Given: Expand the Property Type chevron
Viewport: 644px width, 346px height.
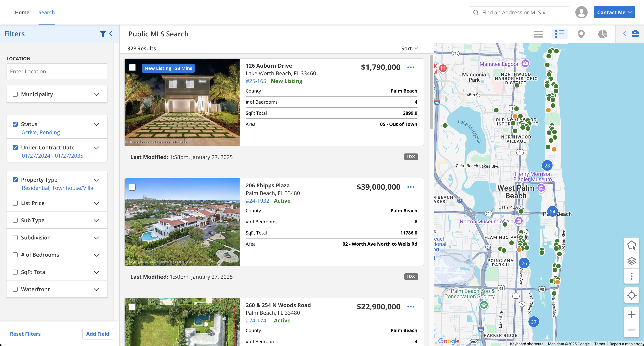Looking at the screenshot, I should [96, 180].
